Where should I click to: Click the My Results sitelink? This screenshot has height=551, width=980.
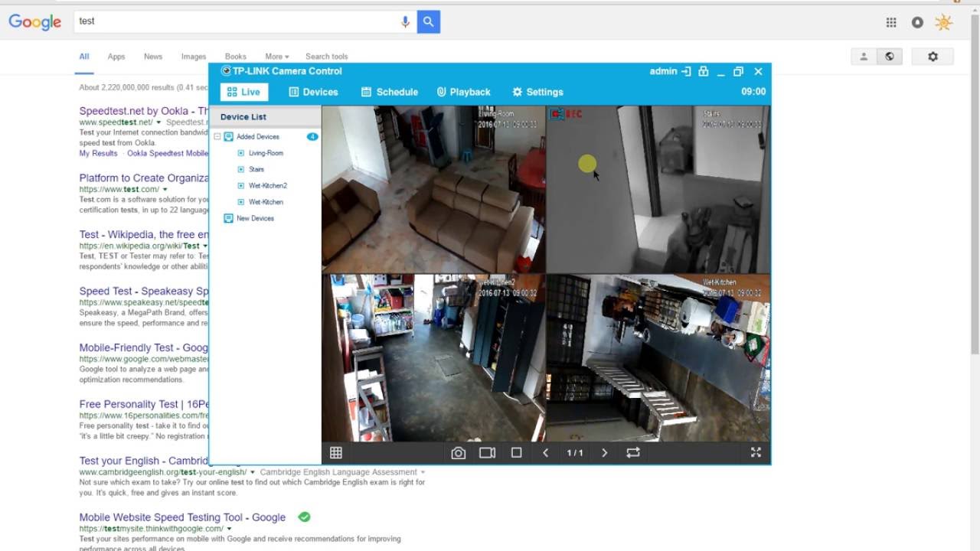coord(98,153)
